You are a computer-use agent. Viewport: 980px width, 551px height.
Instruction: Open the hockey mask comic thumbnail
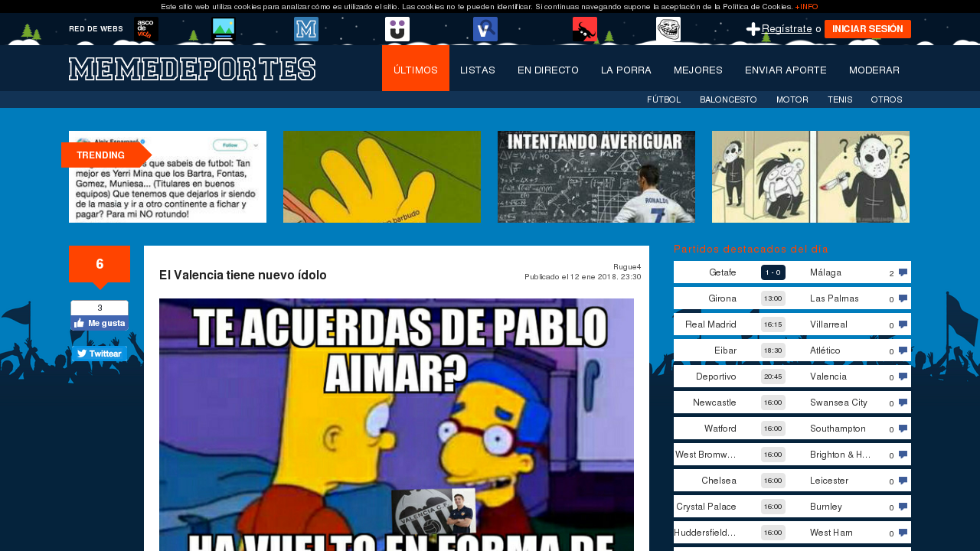pos(811,177)
